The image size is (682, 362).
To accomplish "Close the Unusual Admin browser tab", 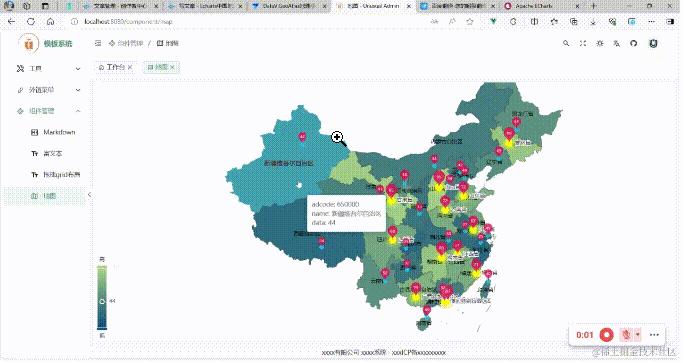I will pyautogui.click(x=408, y=6).
